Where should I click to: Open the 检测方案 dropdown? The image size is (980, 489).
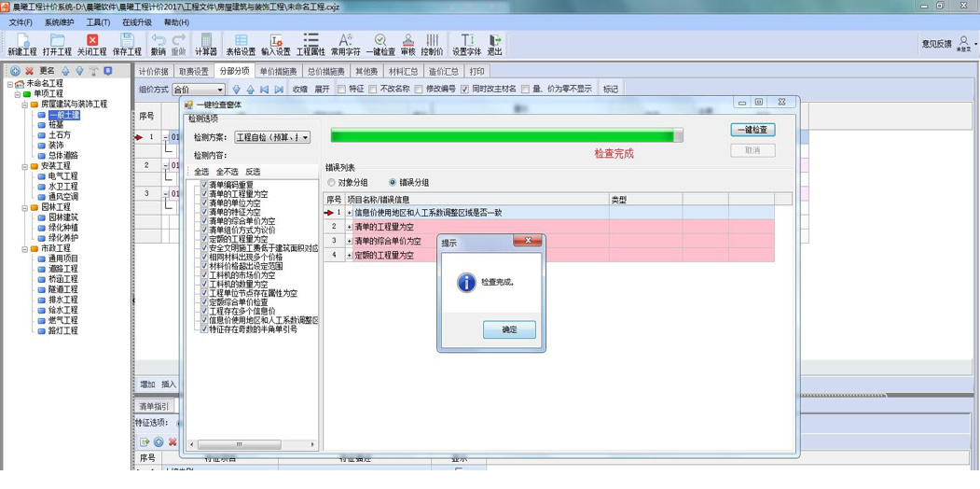[272, 136]
